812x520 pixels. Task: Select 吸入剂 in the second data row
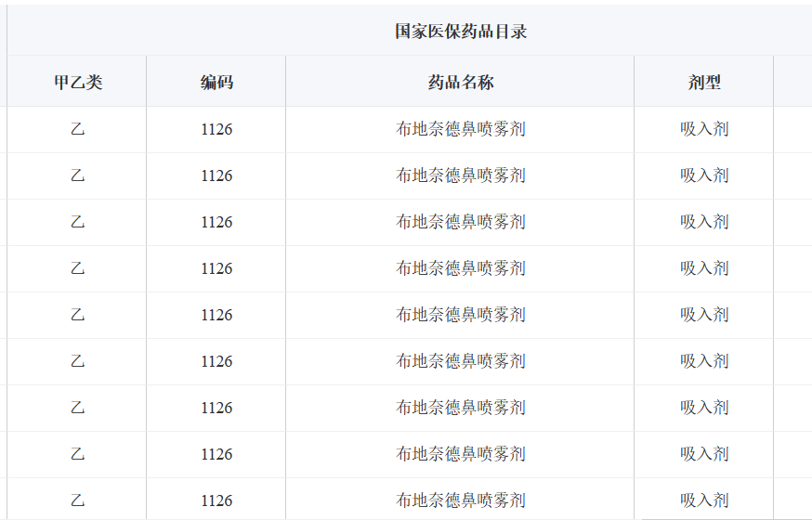(704, 175)
